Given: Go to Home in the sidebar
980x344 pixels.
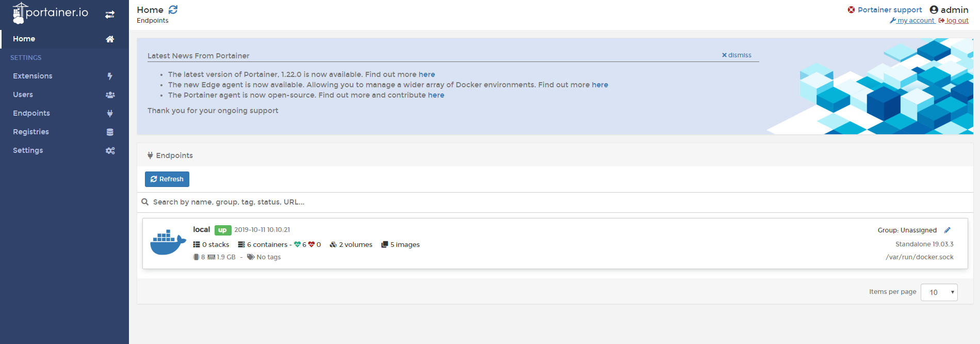Looking at the screenshot, I should pos(64,39).
